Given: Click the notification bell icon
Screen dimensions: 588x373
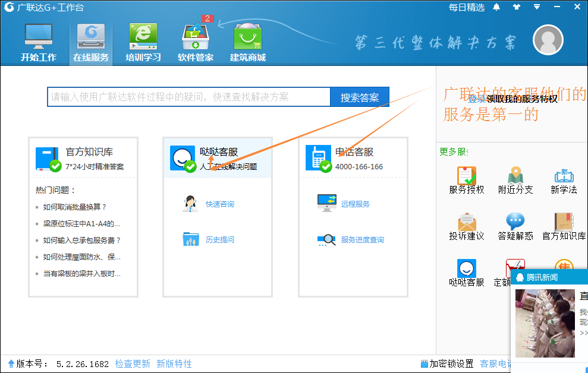Looking at the screenshot, I should tap(496, 7).
